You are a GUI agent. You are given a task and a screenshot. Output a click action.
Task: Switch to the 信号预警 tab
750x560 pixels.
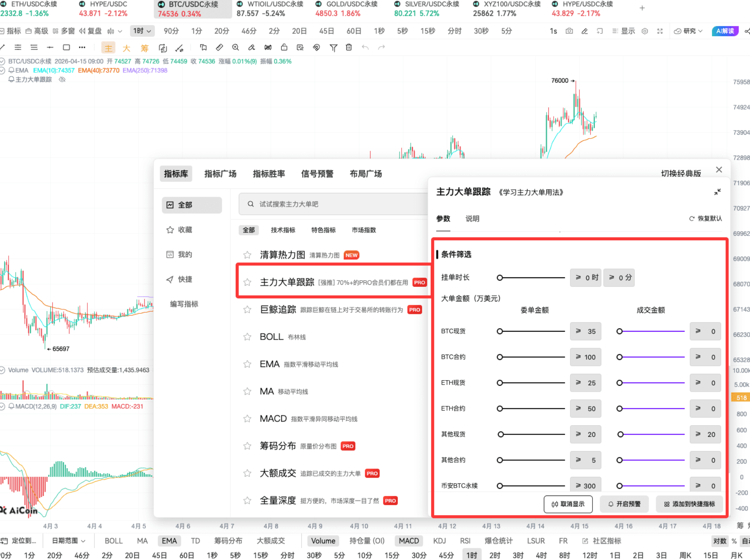(317, 174)
